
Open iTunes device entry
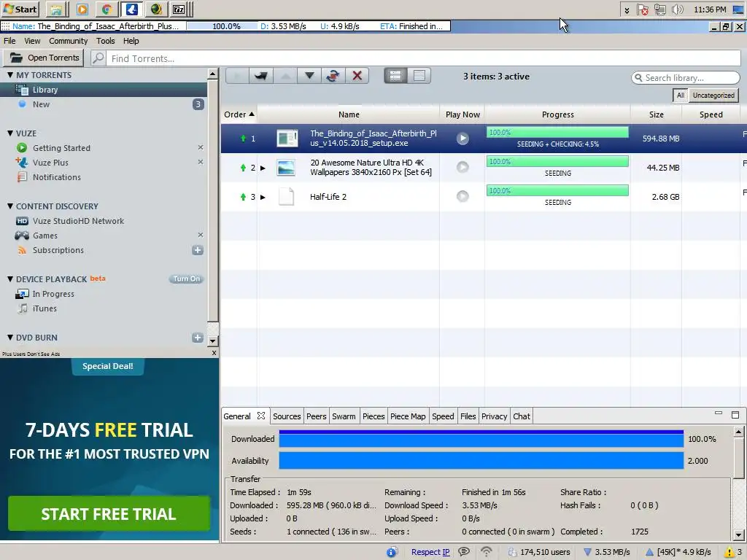[x=44, y=308]
